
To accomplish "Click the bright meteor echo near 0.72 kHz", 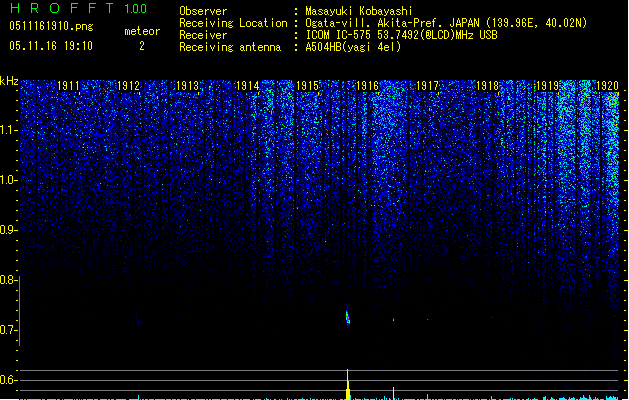I will pos(348,317).
